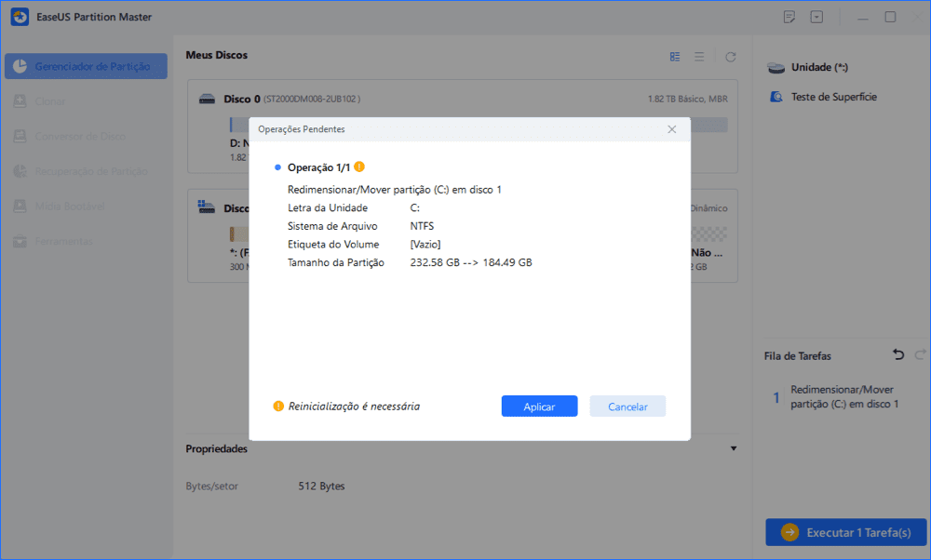Collapse the Propriedades panel arrow

(734, 448)
